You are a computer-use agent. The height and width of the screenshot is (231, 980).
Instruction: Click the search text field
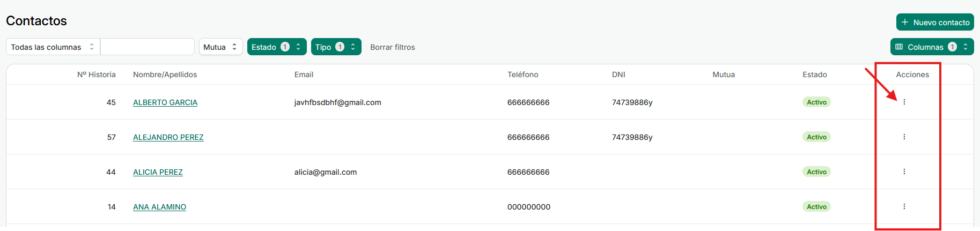tap(148, 47)
